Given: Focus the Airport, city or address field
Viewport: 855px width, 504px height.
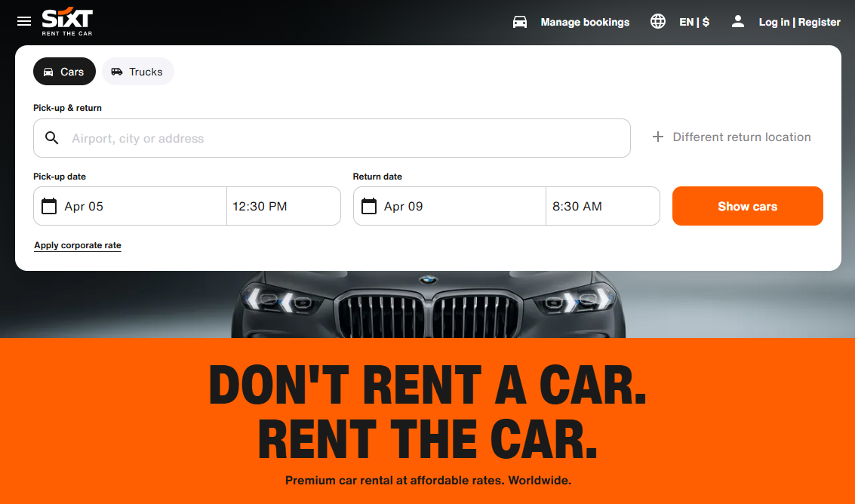Looking at the screenshot, I should (332, 138).
